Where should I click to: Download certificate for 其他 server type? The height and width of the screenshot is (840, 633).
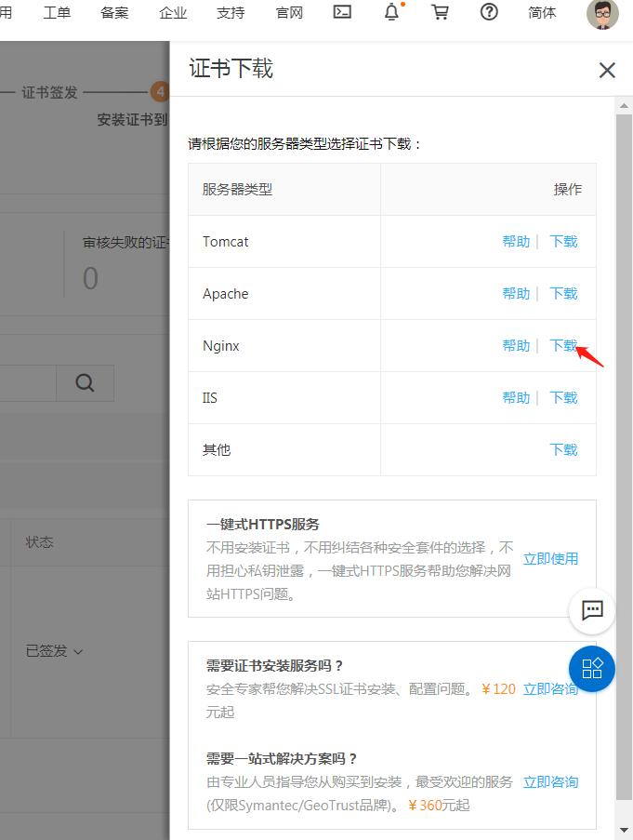[563, 450]
